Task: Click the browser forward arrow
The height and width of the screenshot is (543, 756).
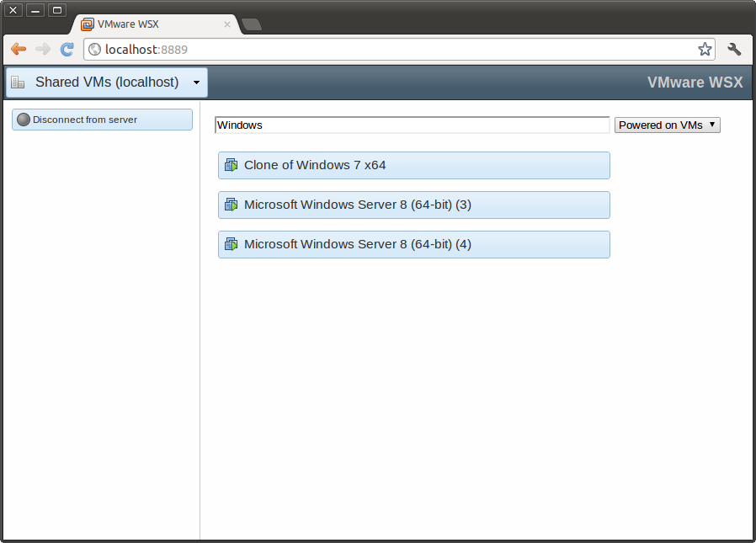Action: pyautogui.click(x=43, y=49)
